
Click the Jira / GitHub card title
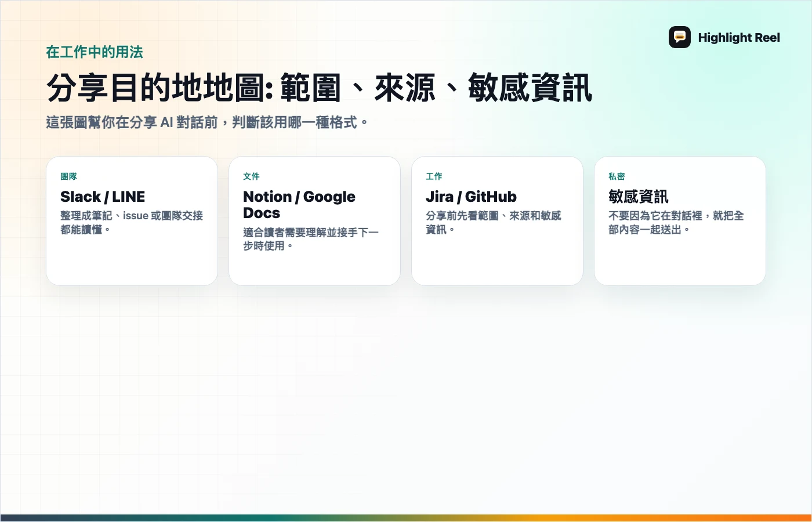click(x=471, y=197)
